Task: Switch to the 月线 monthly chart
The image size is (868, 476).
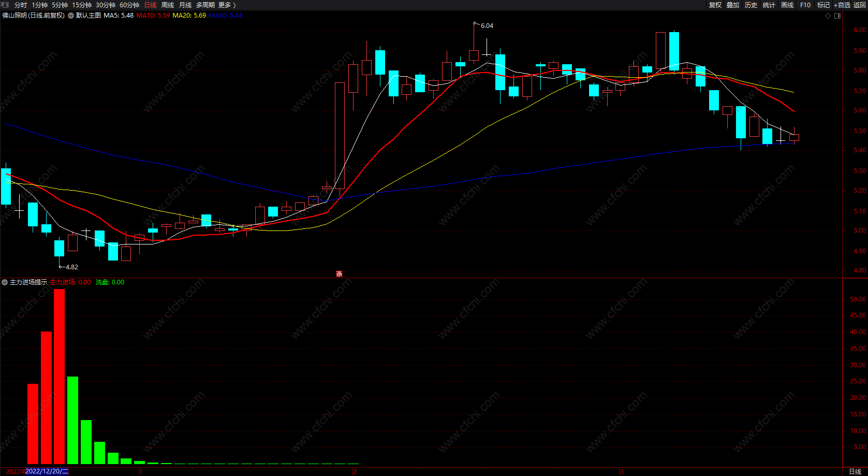Action: 185,5
